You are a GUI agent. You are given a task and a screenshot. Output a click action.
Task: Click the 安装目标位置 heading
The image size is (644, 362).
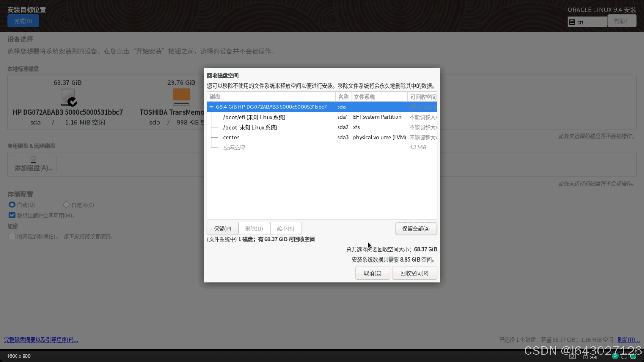(x=26, y=9)
